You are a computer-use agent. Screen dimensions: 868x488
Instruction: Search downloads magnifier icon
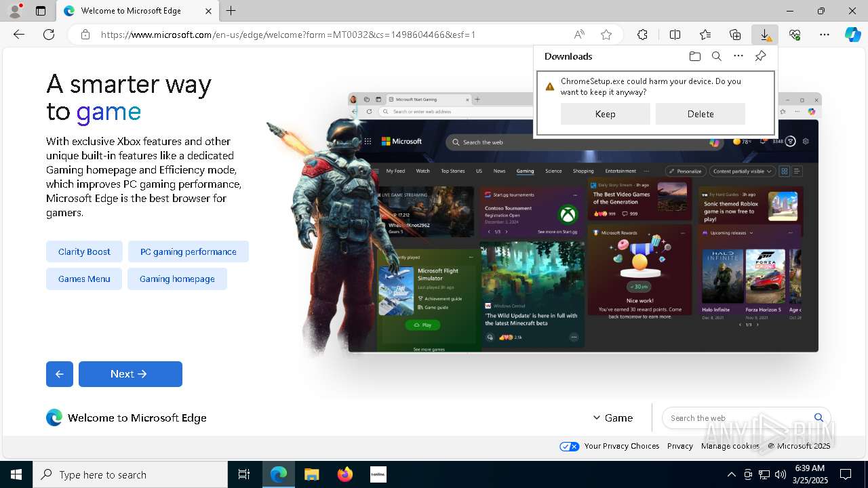click(x=717, y=56)
